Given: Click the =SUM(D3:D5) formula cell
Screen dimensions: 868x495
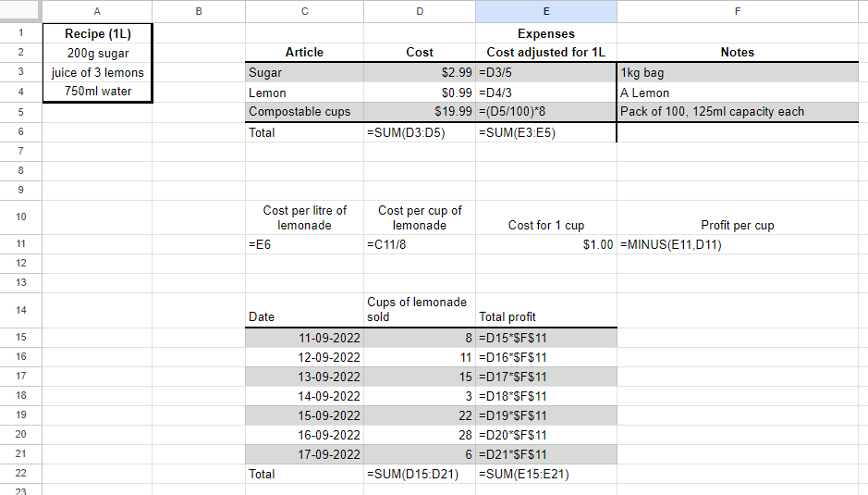Looking at the screenshot, I should (420, 132).
